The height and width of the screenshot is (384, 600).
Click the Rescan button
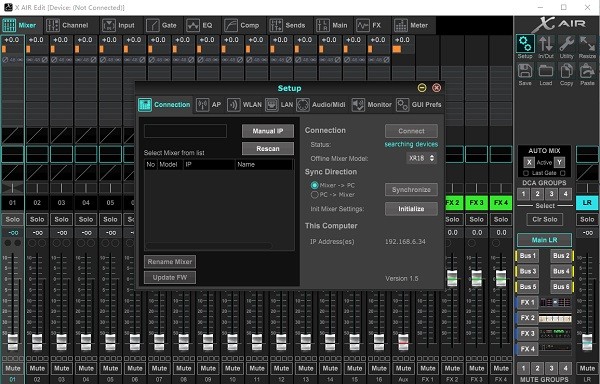268,148
